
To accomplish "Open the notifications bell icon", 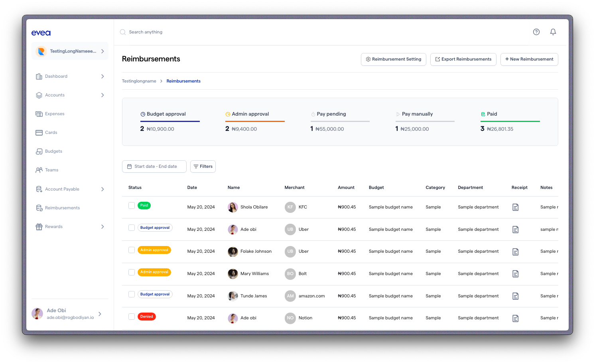I will [x=553, y=32].
